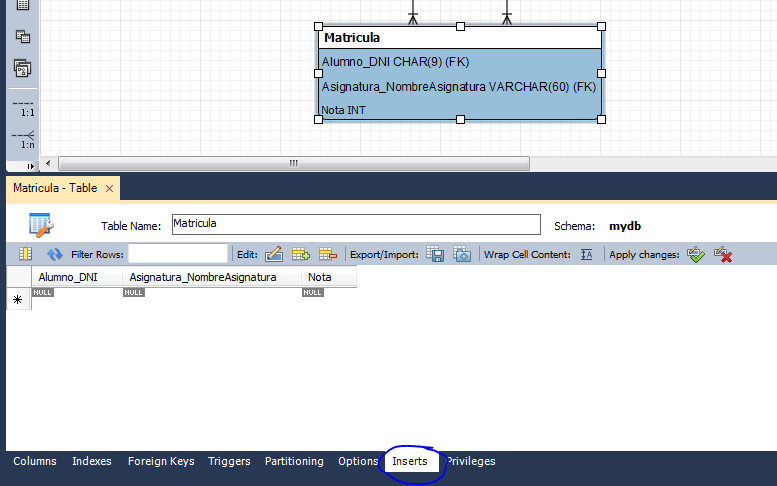777x486 pixels.
Task: Select the place new routine group tool
Action: click(x=22, y=68)
